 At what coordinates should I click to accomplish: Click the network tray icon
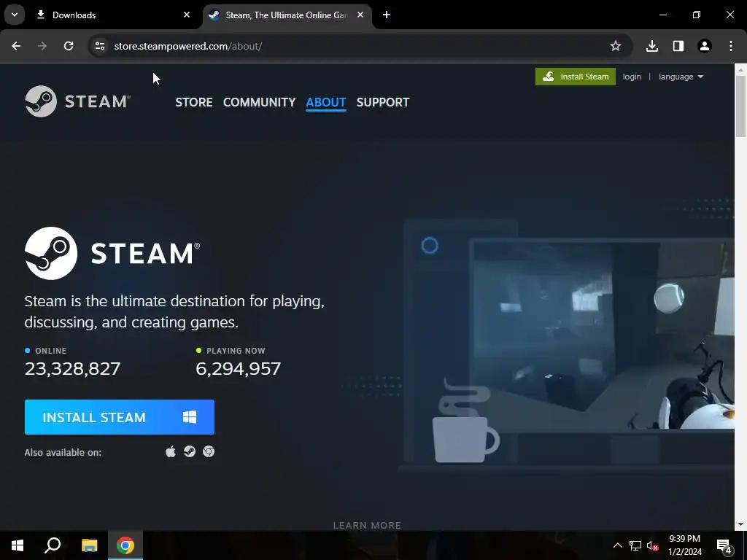635,545
